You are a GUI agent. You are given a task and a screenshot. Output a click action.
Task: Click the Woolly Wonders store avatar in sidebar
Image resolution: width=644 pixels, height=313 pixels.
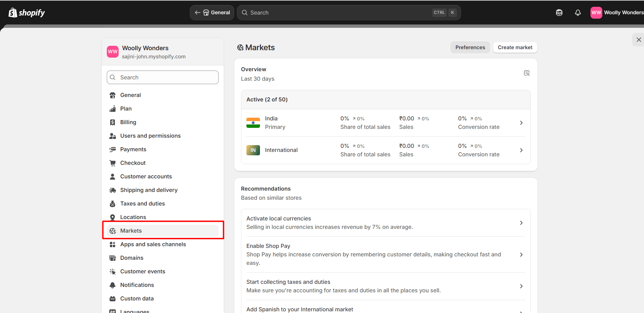(x=113, y=52)
